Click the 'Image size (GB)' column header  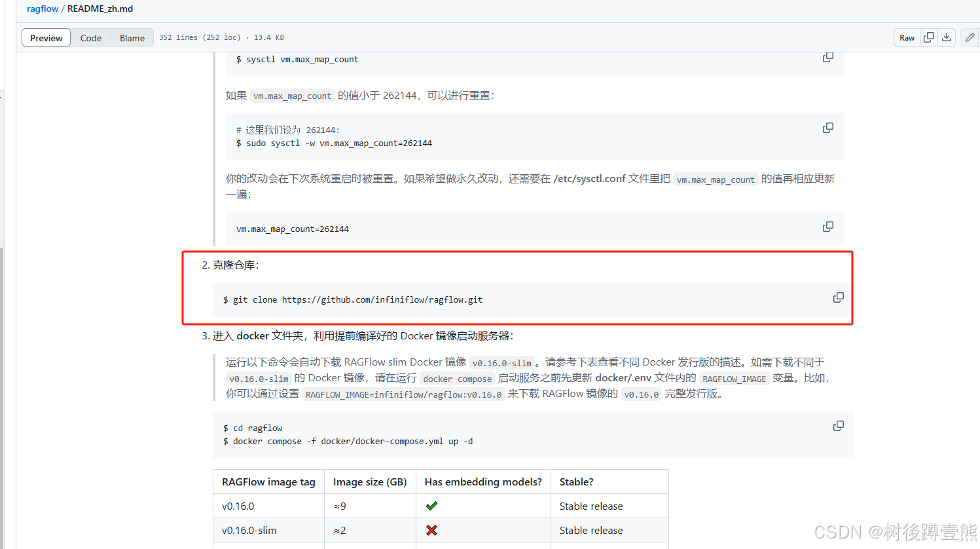370,482
